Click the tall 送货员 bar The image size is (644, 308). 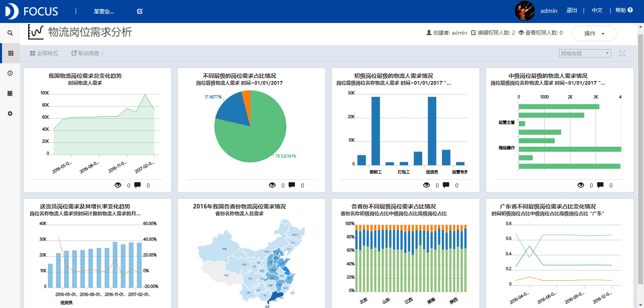coord(432,131)
